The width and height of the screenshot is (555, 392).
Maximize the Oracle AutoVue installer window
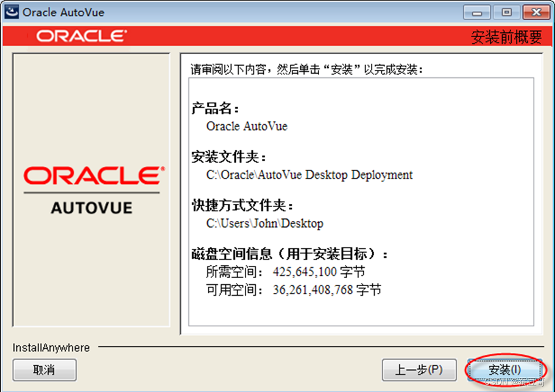pos(506,12)
